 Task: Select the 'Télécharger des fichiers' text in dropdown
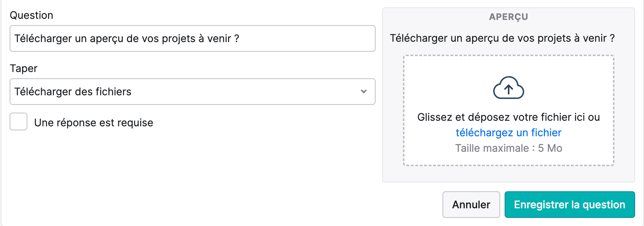coord(73,92)
